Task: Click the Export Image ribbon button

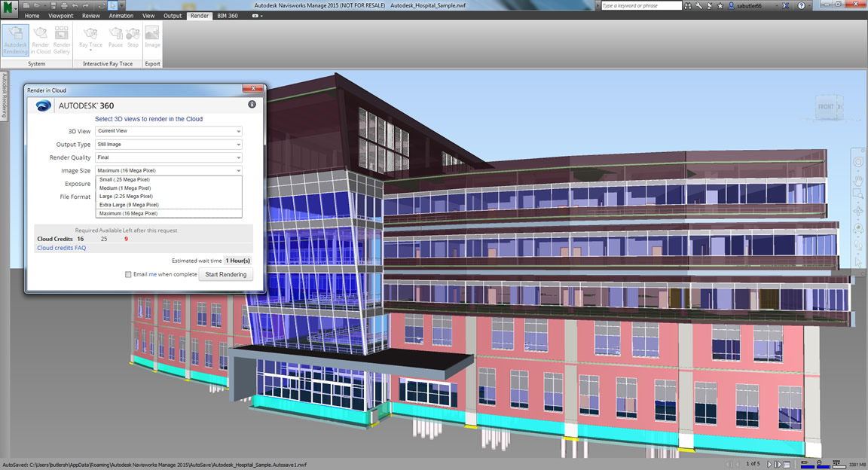Action: (x=152, y=38)
